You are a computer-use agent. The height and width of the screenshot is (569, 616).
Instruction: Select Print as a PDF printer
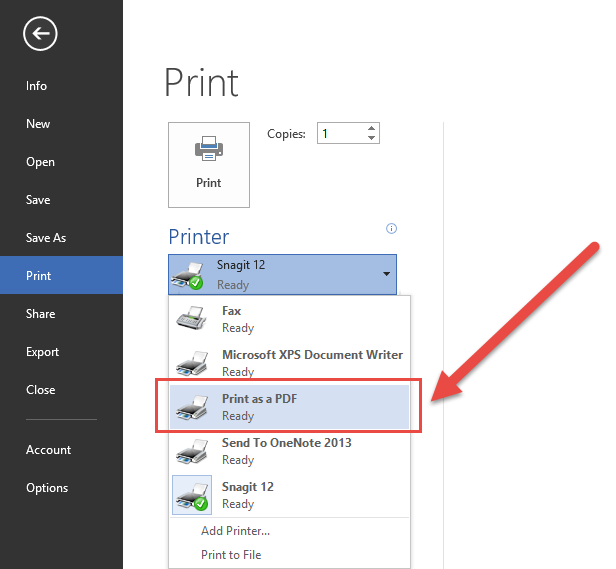[290, 407]
